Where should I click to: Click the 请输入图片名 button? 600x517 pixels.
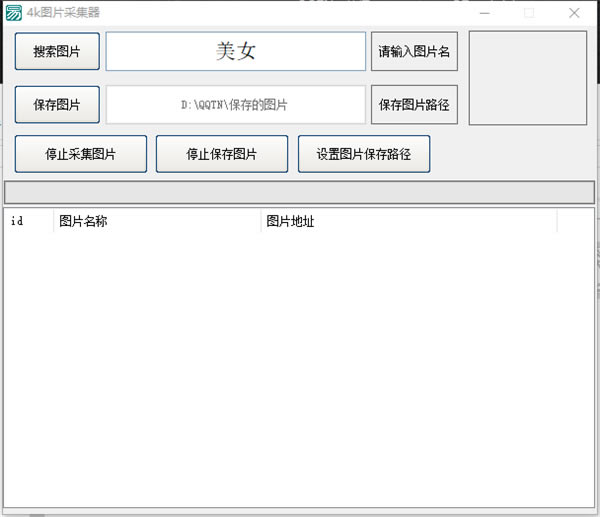pos(414,52)
